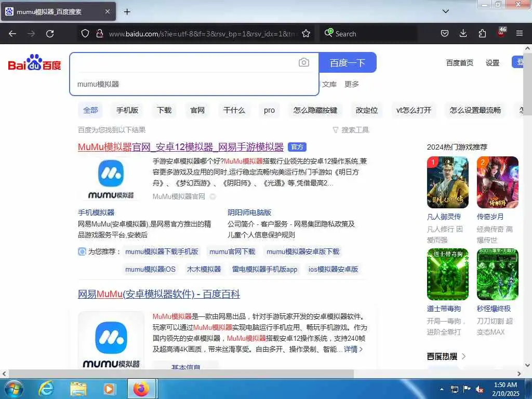
Task: Click suggestion 木木模拟器
Action: (204, 269)
